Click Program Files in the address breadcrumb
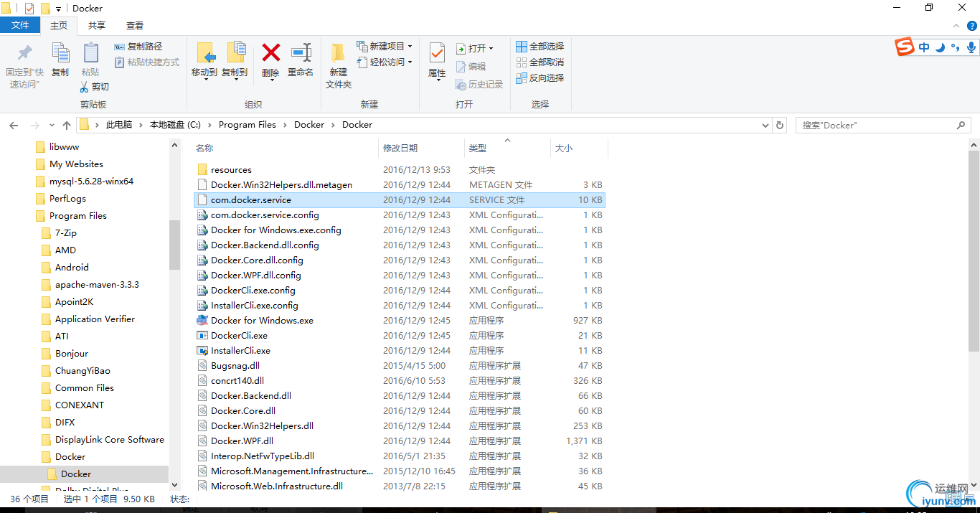 tap(248, 125)
